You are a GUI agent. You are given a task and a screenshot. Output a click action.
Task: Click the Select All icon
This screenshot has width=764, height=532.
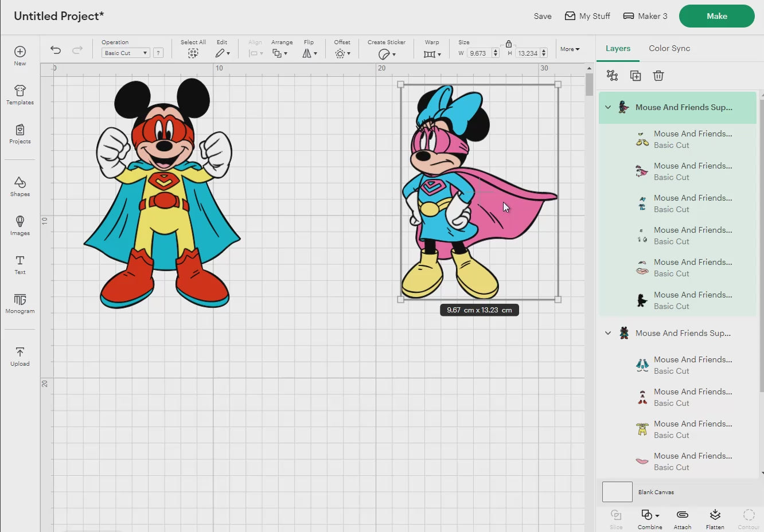point(193,53)
